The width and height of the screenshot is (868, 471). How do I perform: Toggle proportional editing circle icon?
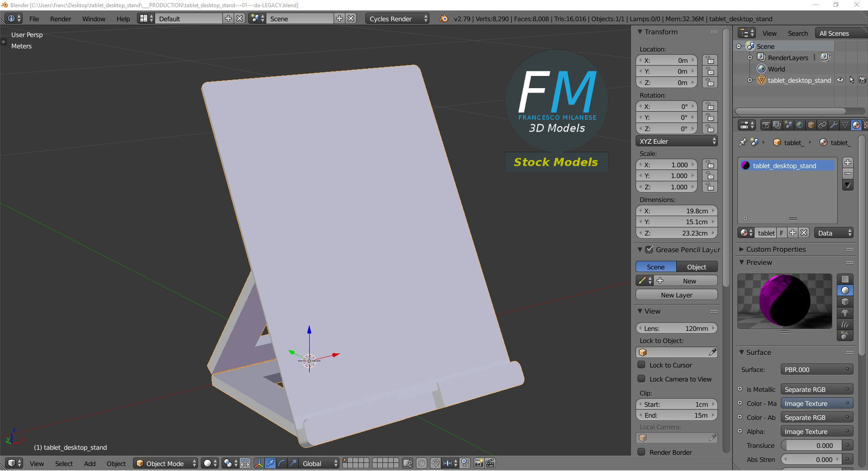point(421,463)
